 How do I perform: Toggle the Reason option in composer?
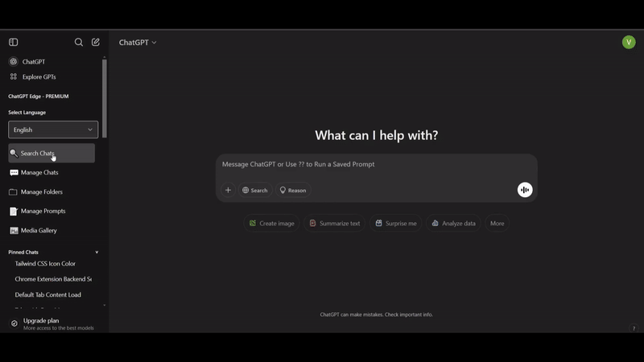[x=293, y=190]
